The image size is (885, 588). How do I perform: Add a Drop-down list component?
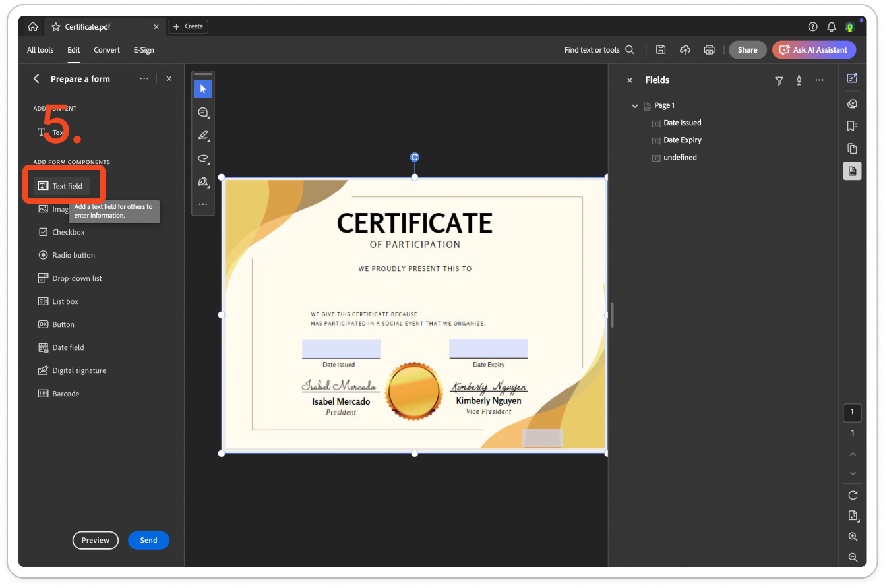point(70,278)
